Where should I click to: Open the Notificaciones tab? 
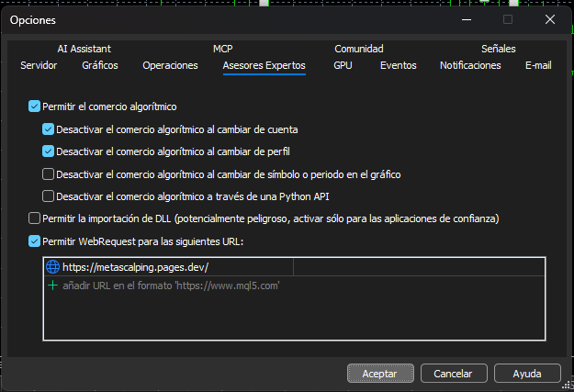pyautogui.click(x=470, y=65)
